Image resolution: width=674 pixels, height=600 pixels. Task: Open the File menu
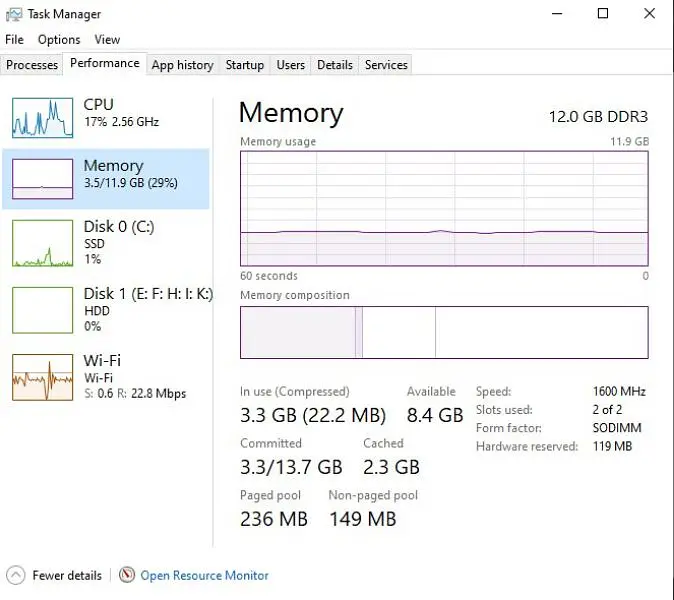click(x=14, y=40)
